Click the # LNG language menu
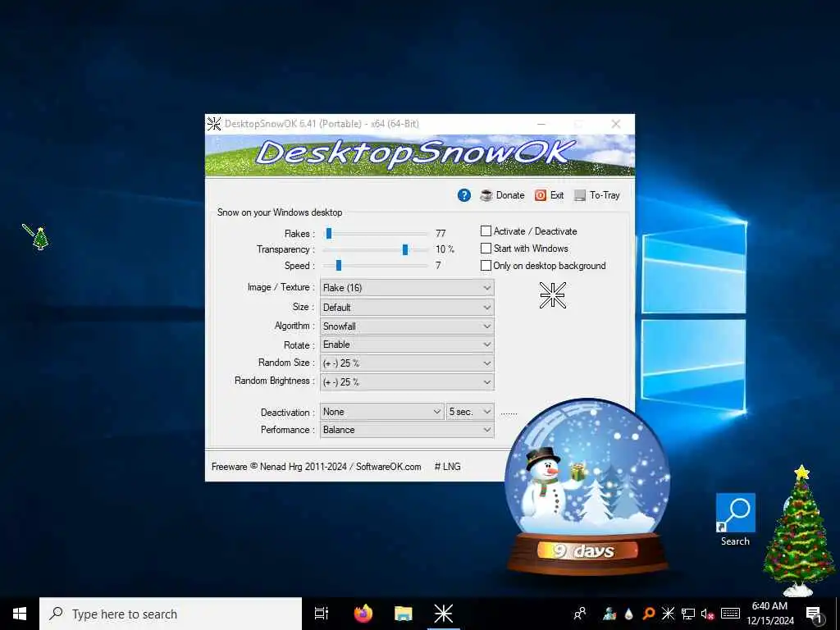 point(447,467)
